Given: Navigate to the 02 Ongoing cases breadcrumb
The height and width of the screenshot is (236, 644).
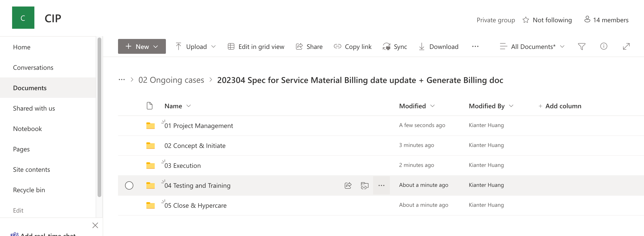Looking at the screenshot, I should 171,80.
